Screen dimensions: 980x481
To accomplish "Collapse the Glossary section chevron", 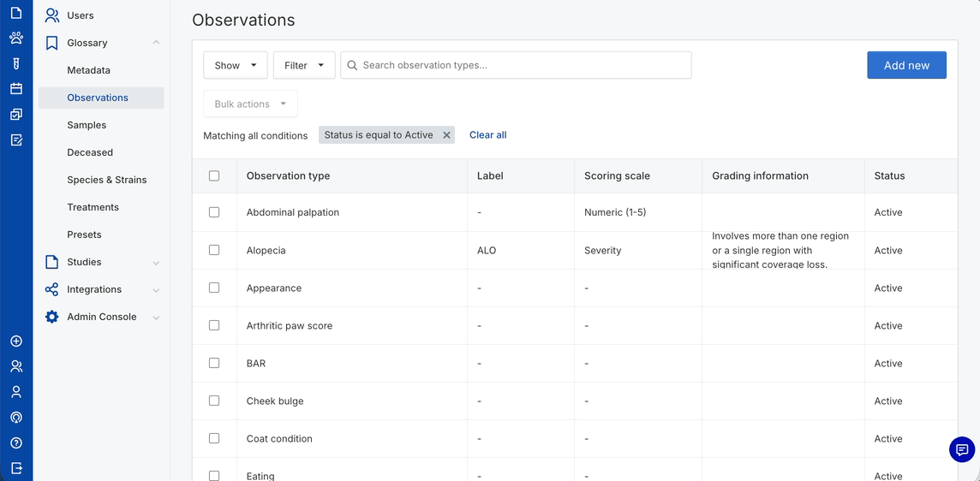I will (x=156, y=43).
